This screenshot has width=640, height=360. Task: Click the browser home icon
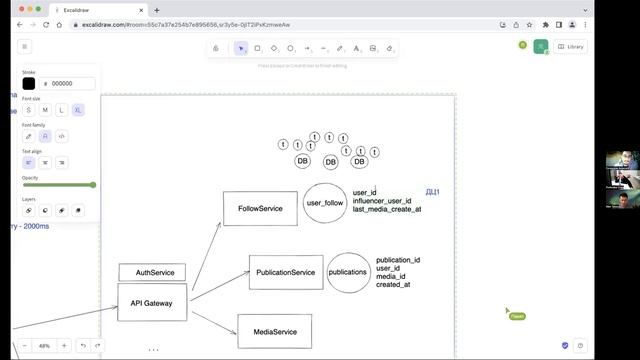click(59, 25)
